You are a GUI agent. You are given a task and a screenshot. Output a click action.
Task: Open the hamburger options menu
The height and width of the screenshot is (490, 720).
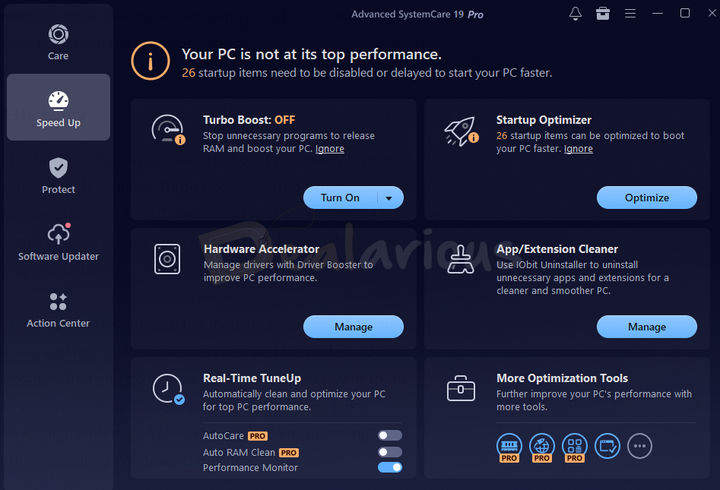pos(630,14)
